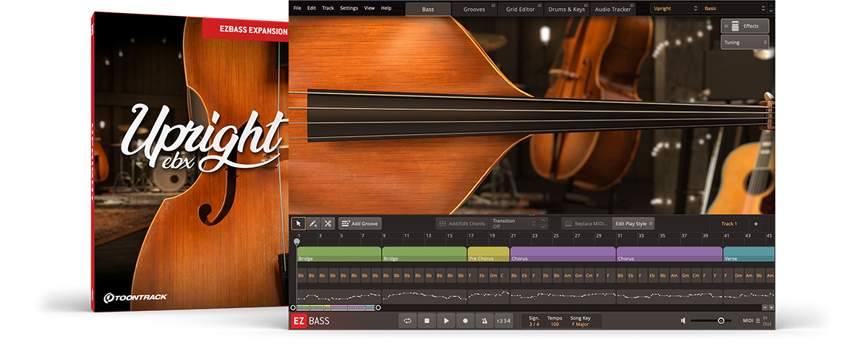868x353 pixels.
Task: Click bar 21 on the timeline ruler
Action: pos(514,236)
